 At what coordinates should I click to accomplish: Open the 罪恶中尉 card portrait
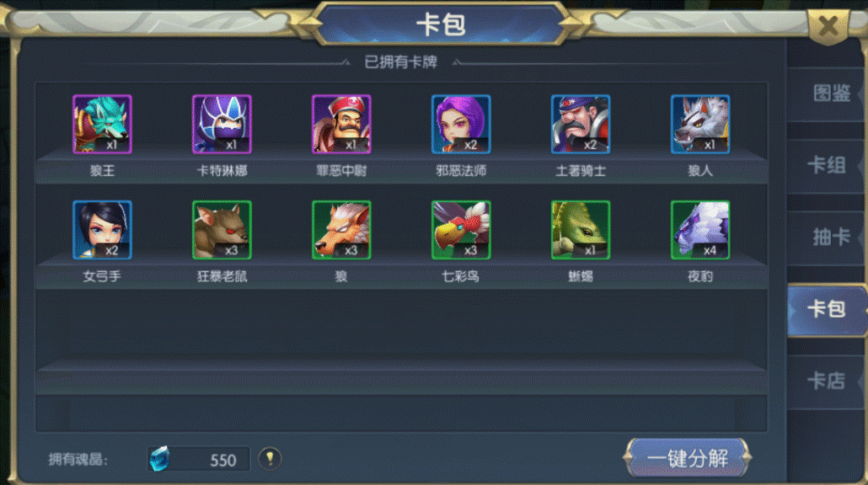pos(341,125)
